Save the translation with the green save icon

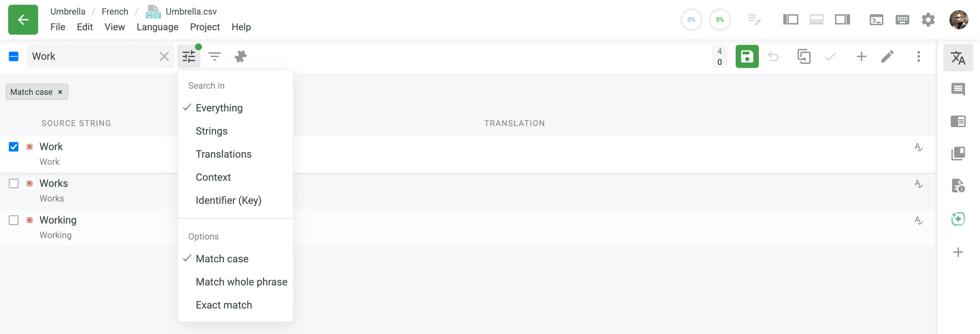pos(747,56)
